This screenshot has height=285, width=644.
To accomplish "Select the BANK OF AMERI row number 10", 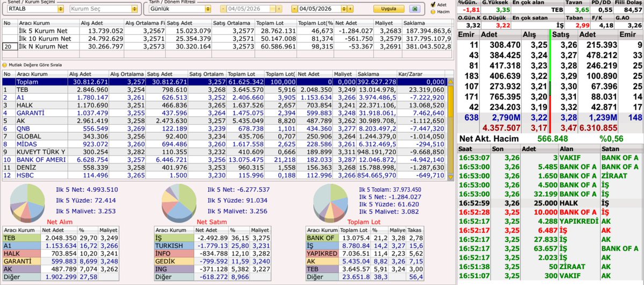I will pos(225,160).
